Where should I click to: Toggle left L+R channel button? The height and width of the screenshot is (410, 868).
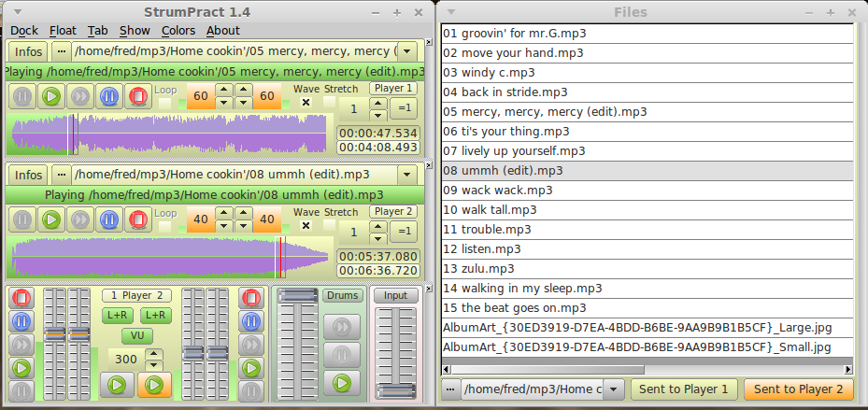[118, 316]
